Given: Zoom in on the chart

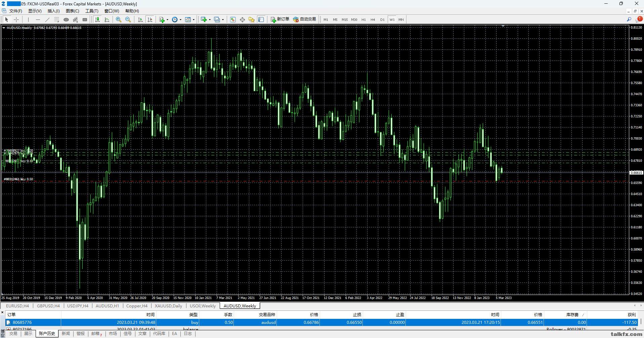Looking at the screenshot, I should [119, 20].
